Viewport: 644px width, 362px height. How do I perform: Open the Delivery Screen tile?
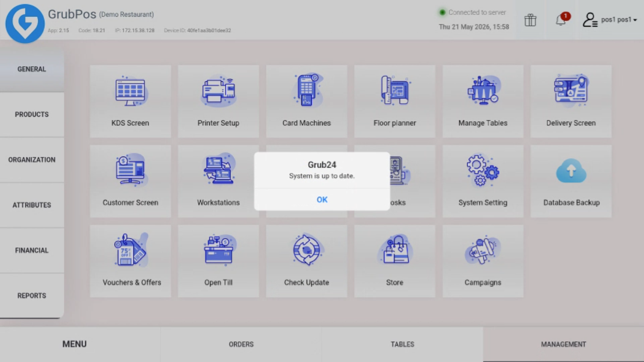571,101
